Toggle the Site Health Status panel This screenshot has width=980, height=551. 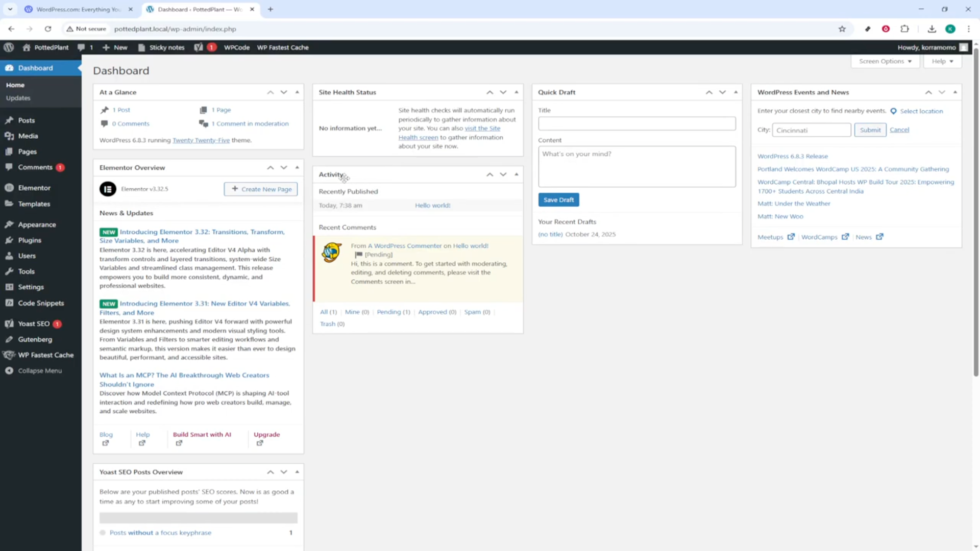pyautogui.click(x=517, y=92)
